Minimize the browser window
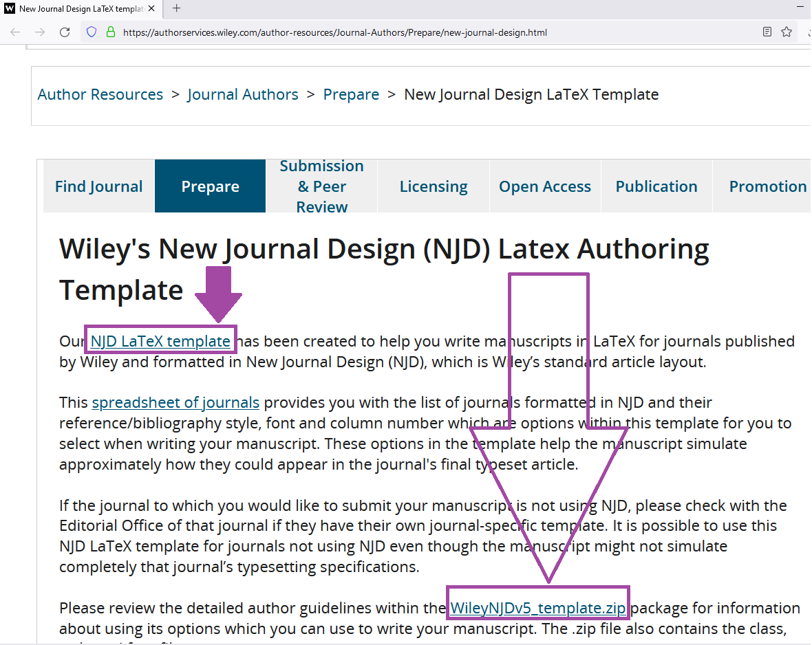This screenshot has height=645, width=812. (800, 7)
